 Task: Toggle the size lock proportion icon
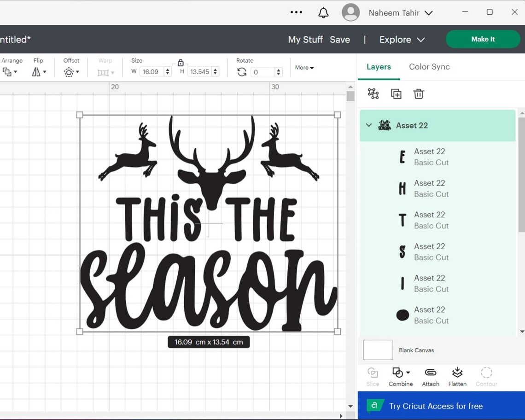click(x=180, y=62)
